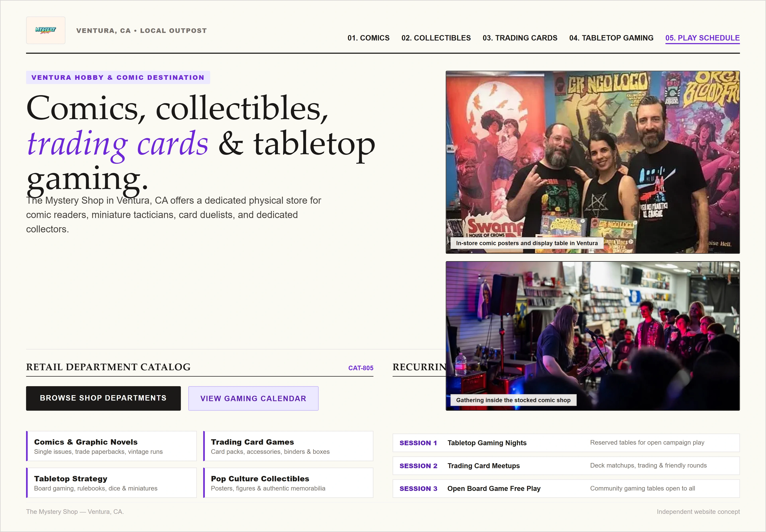Click 'Ventura Hobby & Comic Destination' badge
The width and height of the screenshot is (766, 532).
pyautogui.click(x=118, y=77)
